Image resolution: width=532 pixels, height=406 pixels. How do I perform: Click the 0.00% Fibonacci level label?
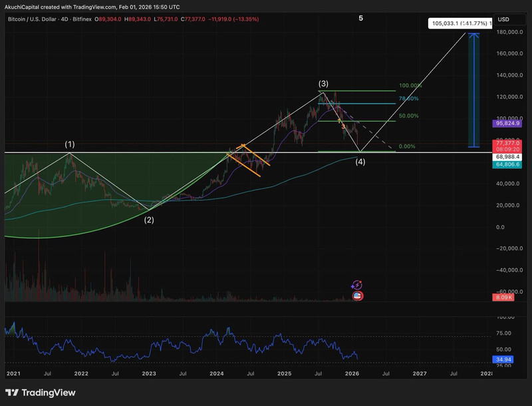pyautogui.click(x=406, y=146)
